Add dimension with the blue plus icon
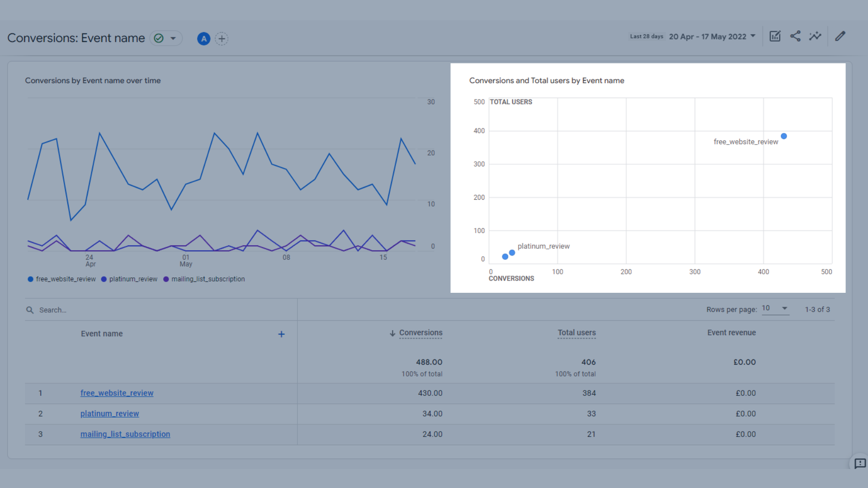 point(281,334)
